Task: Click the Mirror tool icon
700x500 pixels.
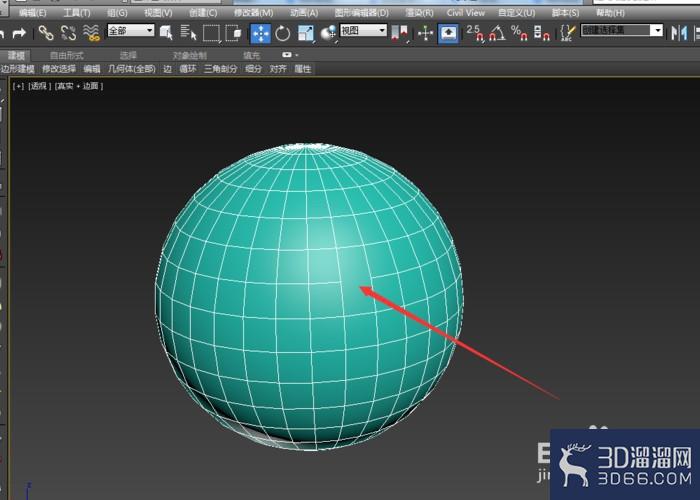Action: pyautogui.click(x=679, y=33)
